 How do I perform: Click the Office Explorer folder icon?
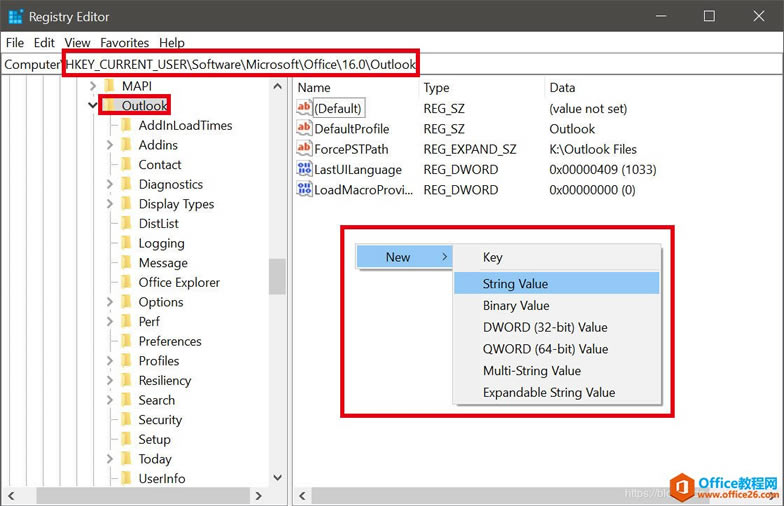(126, 282)
